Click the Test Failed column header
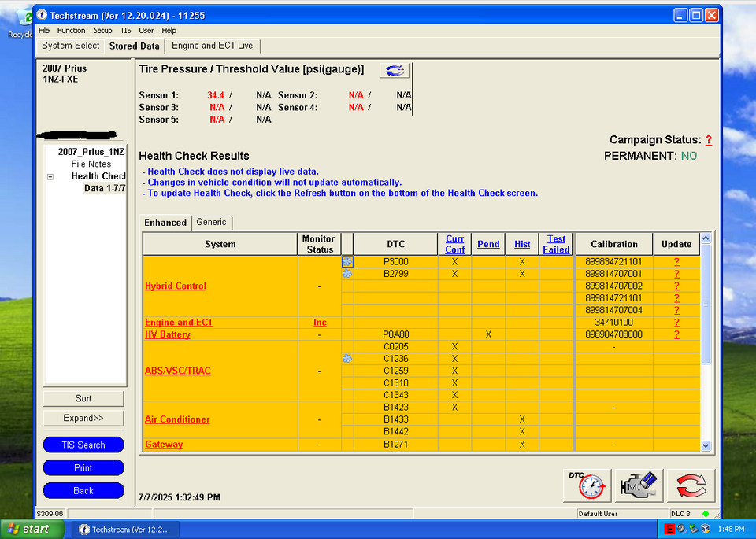 556,244
